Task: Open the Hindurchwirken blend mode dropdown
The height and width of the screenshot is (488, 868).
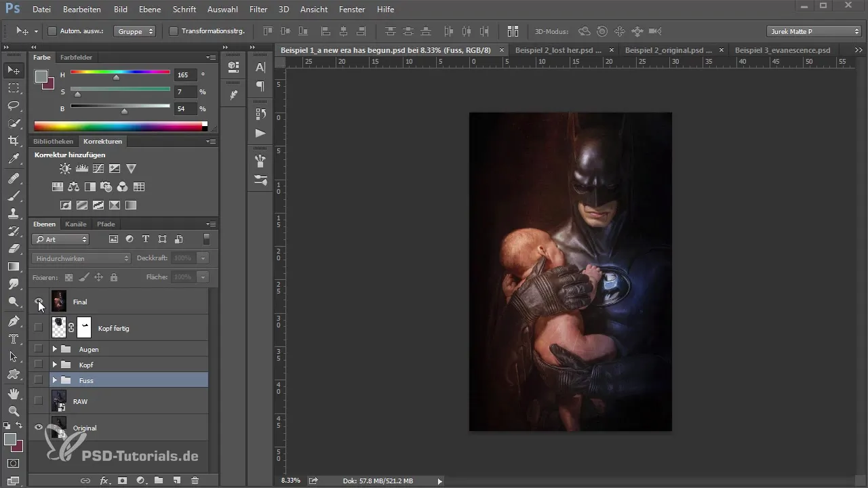Action: pos(81,258)
